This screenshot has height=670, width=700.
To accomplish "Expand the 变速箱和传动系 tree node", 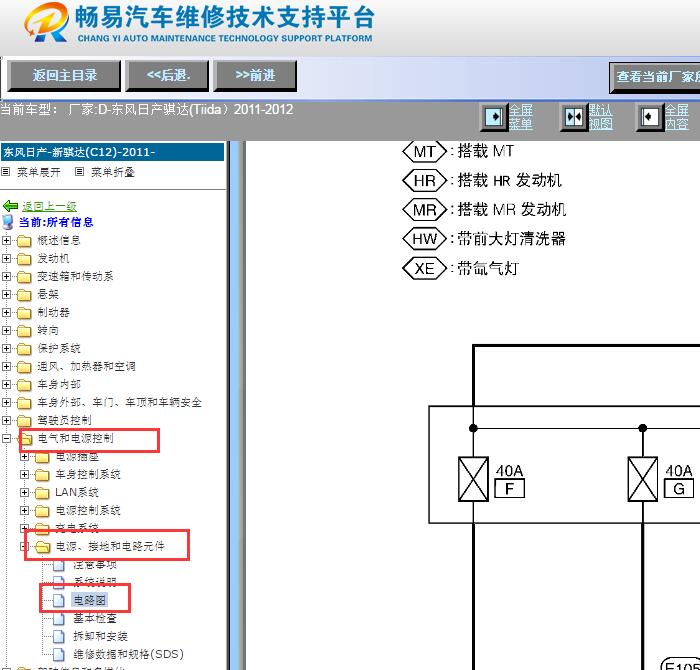I will tap(6, 276).
